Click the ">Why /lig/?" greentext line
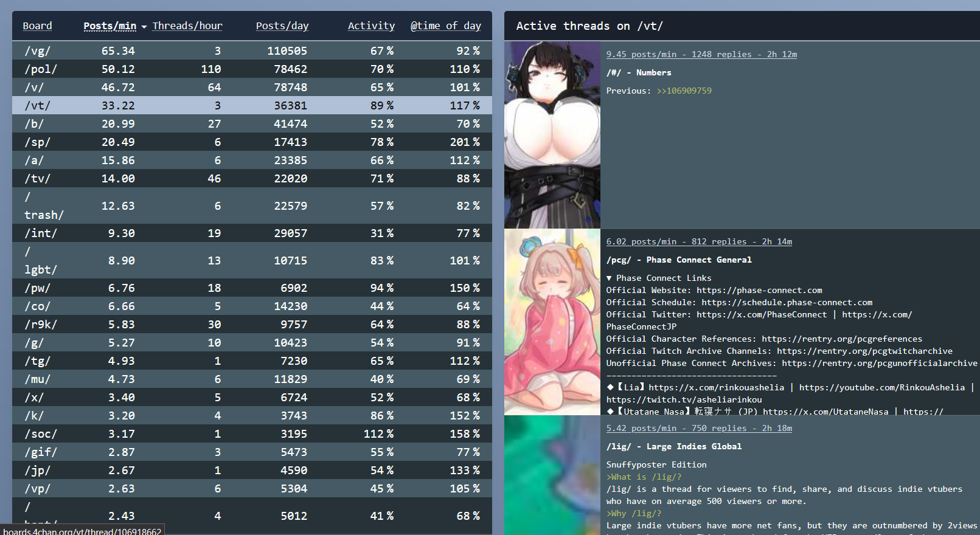This screenshot has height=535, width=980. pyautogui.click(x=633, y=513)
